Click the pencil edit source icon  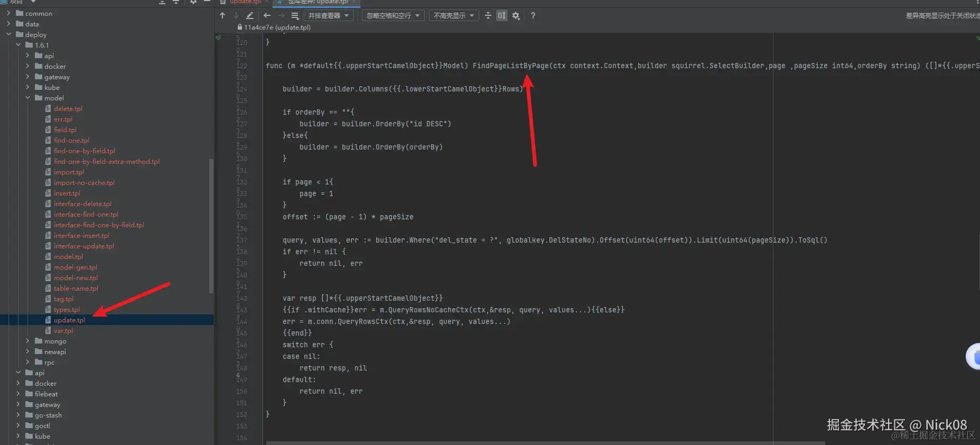(x=250, y=16)
